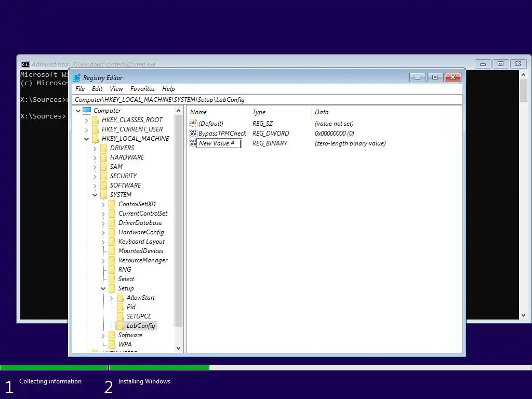The image size is (532, 399).
Task: Select the LabConfig folder icon
Action: [x=121, y=326]
